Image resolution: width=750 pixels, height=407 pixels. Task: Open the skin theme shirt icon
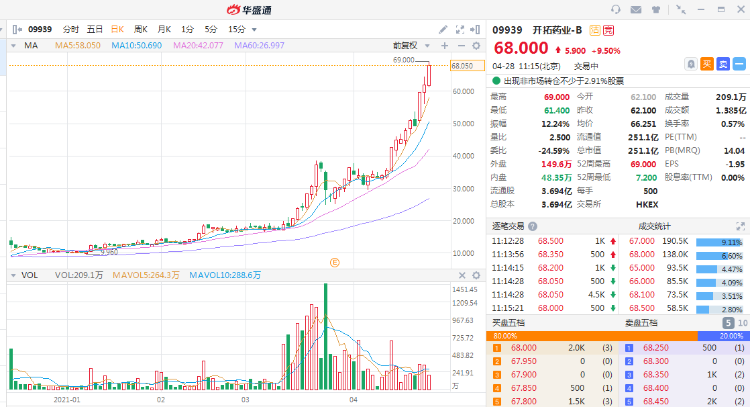(656, 10)
